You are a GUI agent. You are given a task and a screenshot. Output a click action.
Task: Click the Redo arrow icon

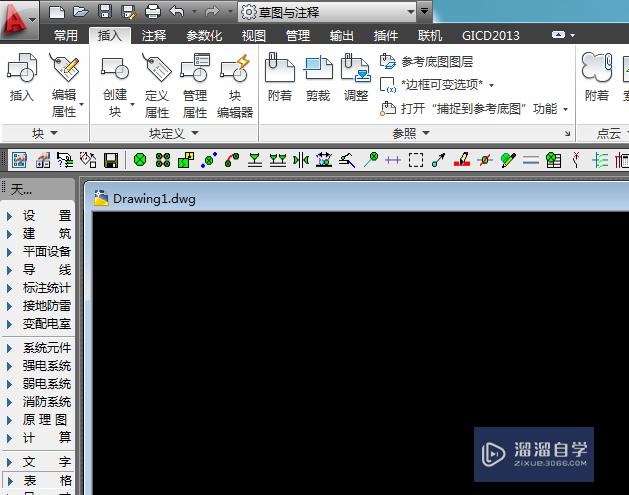tap(212, 12)
